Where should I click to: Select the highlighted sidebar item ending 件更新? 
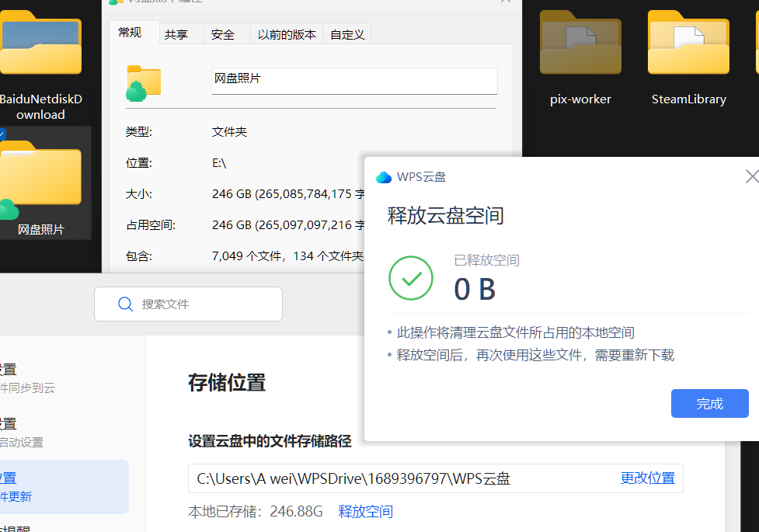(x=64, y=486)
